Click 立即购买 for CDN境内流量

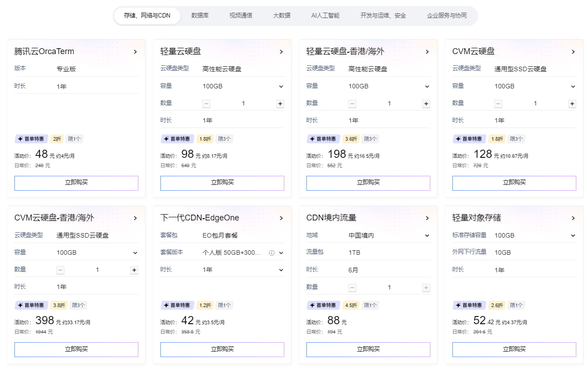pos(368,349)
